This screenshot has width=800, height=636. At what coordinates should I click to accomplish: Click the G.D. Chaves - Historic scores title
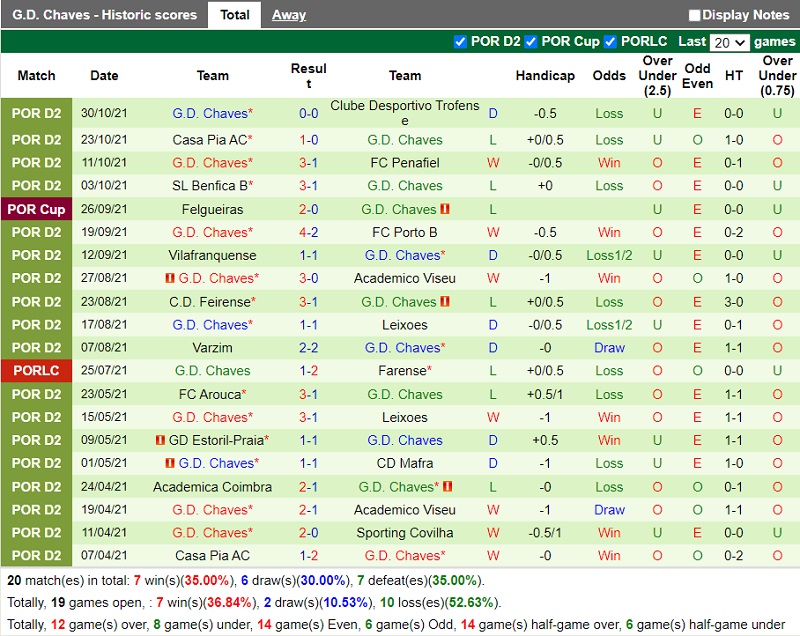pos(105,15)
